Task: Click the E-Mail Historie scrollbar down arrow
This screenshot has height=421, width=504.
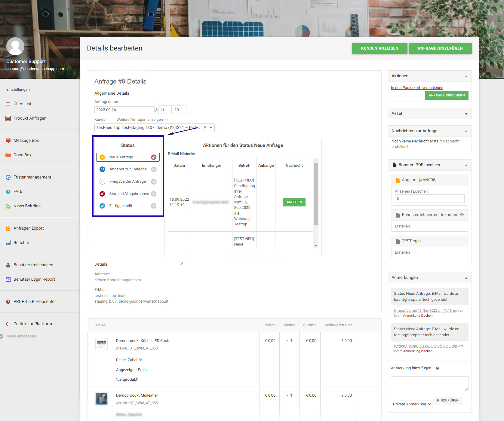Action: coord(316,246)
